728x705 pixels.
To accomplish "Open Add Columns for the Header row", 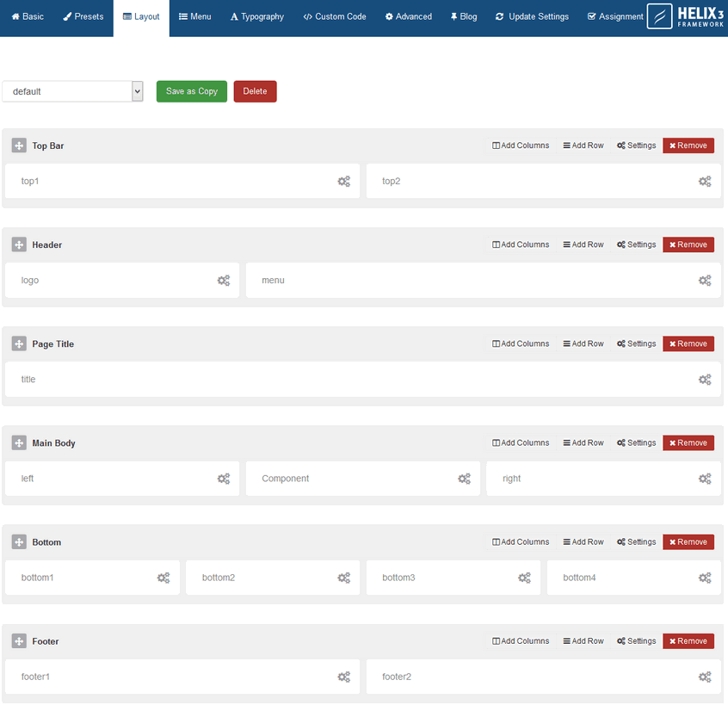I will point(521,245).
